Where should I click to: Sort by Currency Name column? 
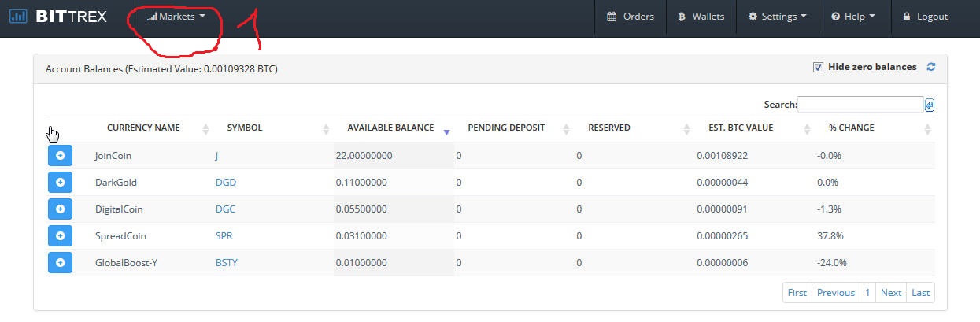(143, 128)
